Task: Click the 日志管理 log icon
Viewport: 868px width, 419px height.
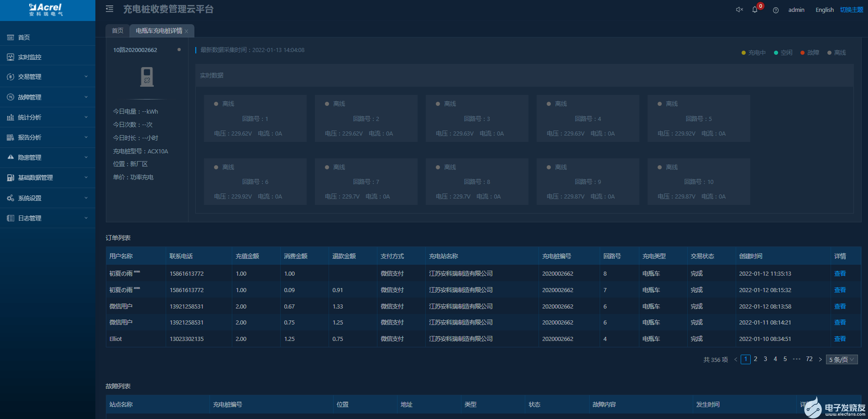Action: pos(10,218)
